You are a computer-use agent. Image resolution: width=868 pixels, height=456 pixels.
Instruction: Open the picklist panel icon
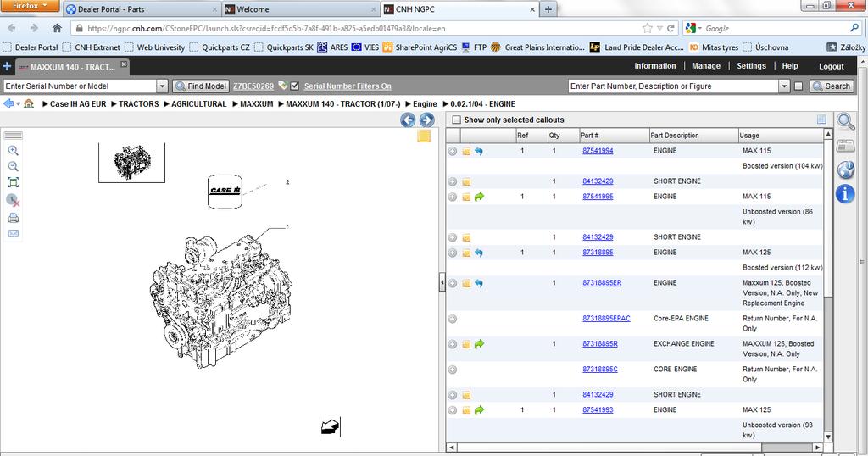tap(845, 146)
